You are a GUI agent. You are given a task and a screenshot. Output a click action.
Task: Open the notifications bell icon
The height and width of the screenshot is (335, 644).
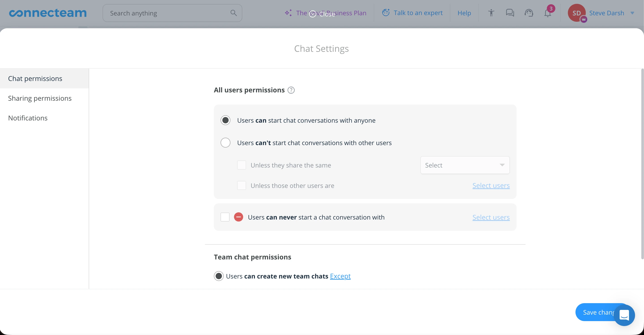547,13
